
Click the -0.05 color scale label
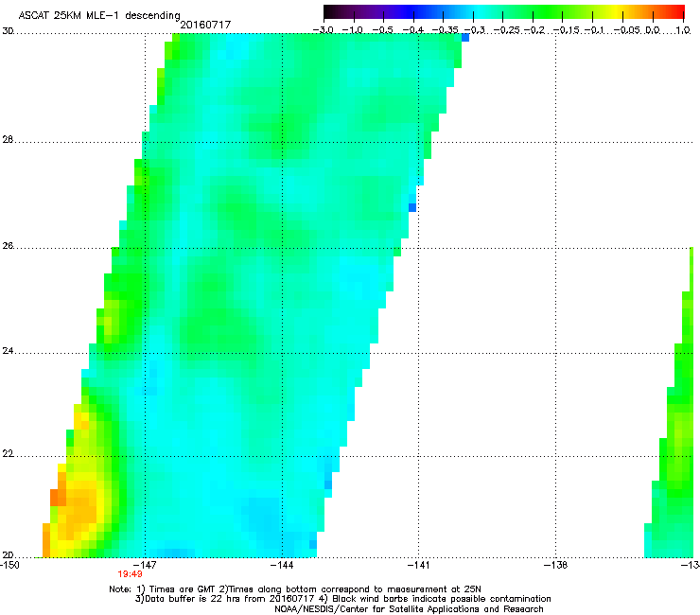(628, 30)
